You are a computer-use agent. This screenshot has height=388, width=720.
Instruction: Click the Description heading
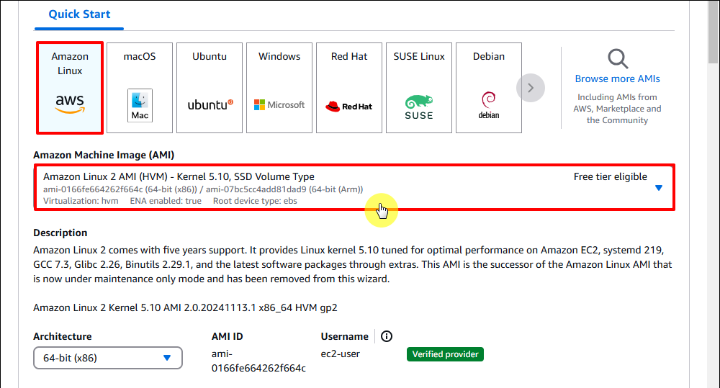click(60, 233)
